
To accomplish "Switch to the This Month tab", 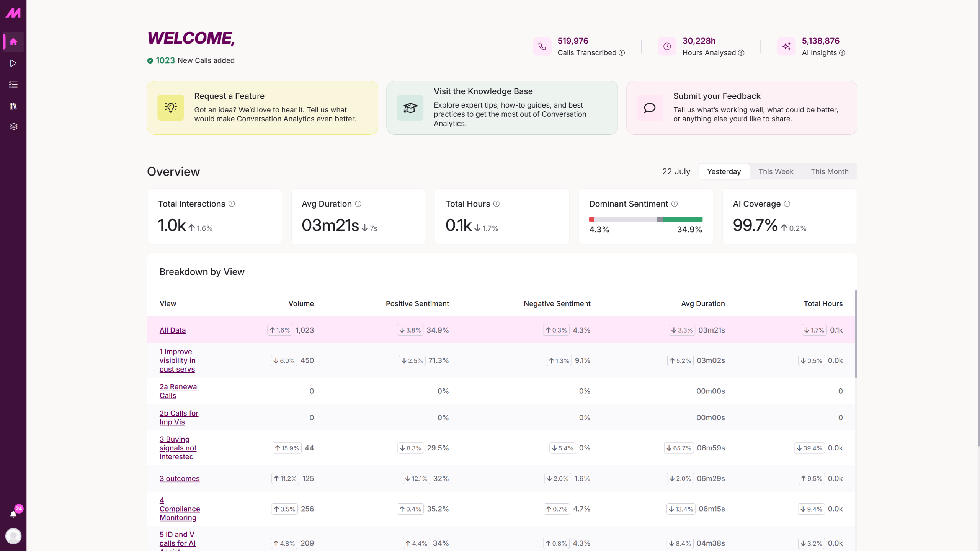I will (x=830, y=171).
